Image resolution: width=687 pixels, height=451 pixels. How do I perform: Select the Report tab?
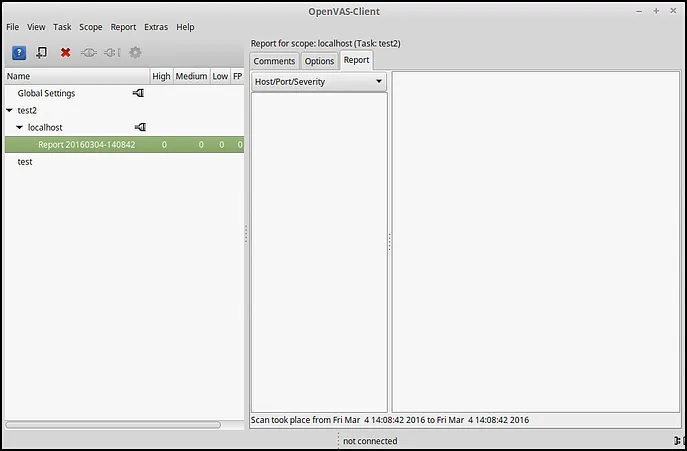[x=356, y=60]
